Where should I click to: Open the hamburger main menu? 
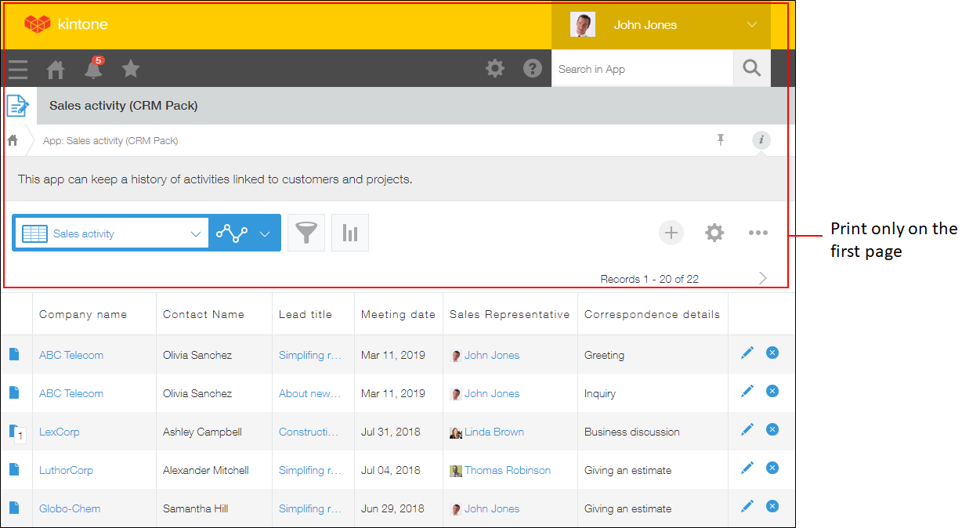(18, 70)
